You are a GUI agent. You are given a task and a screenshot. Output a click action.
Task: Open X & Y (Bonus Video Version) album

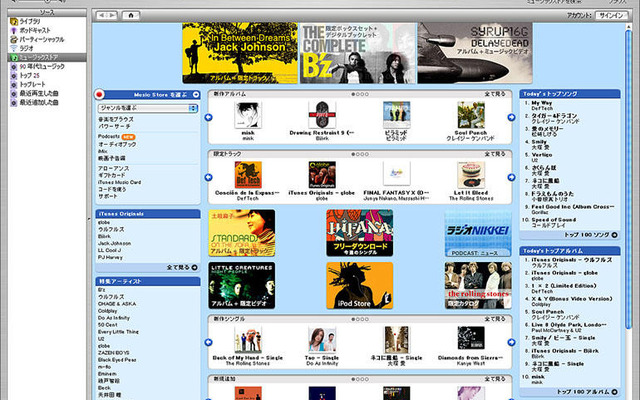pos(572,299)
